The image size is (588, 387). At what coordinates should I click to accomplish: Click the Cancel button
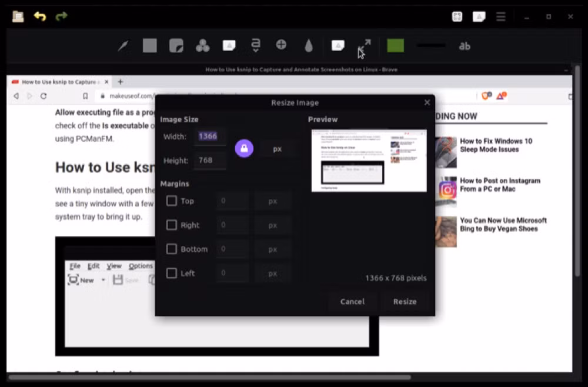(352, 302)
